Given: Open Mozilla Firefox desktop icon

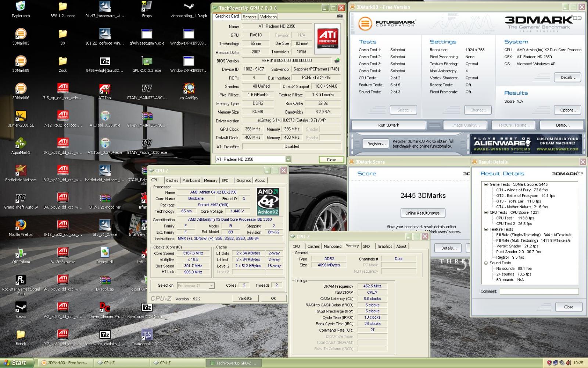Looking at the screenshot, I should point(21,228).
